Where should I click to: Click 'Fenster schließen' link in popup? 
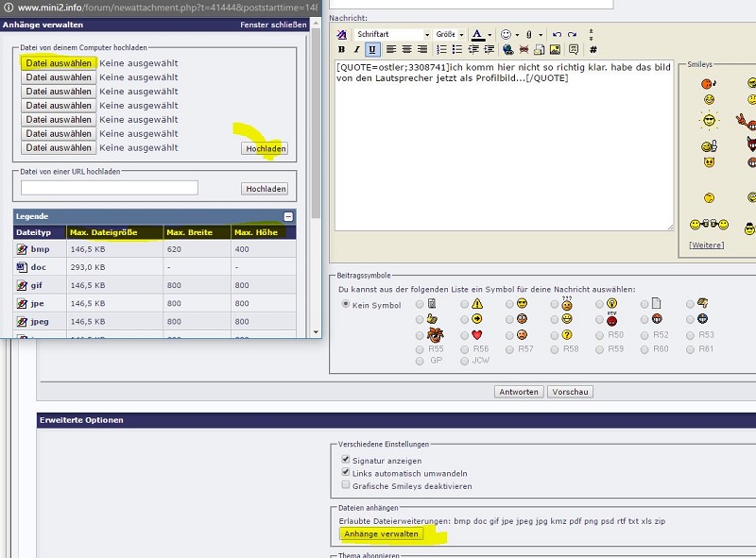pos(273,25)
